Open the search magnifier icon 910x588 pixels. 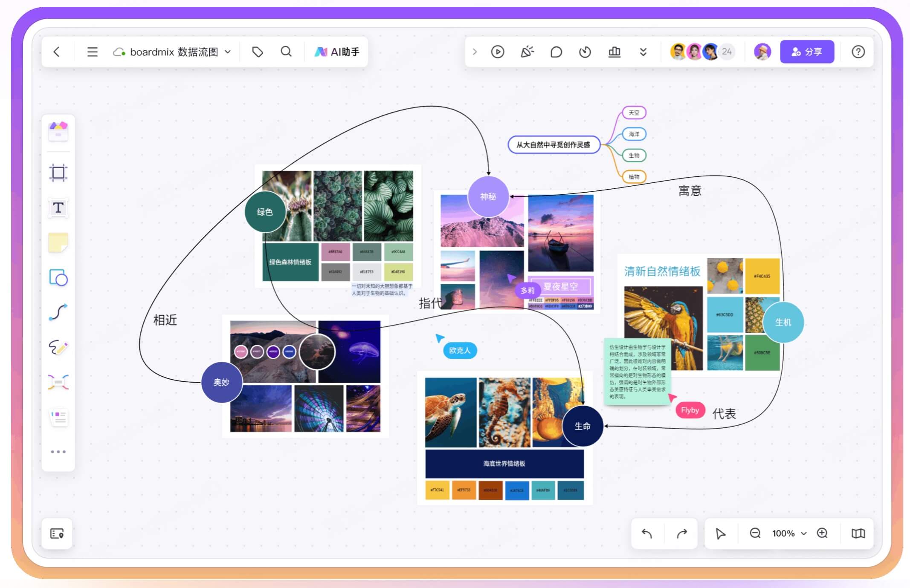(286, 52)
